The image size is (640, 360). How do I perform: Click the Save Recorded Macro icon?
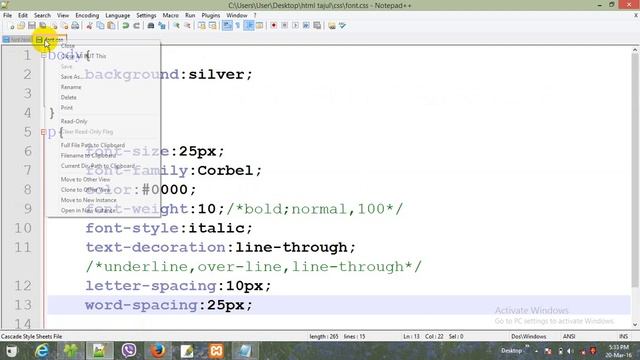pos(317,26)
